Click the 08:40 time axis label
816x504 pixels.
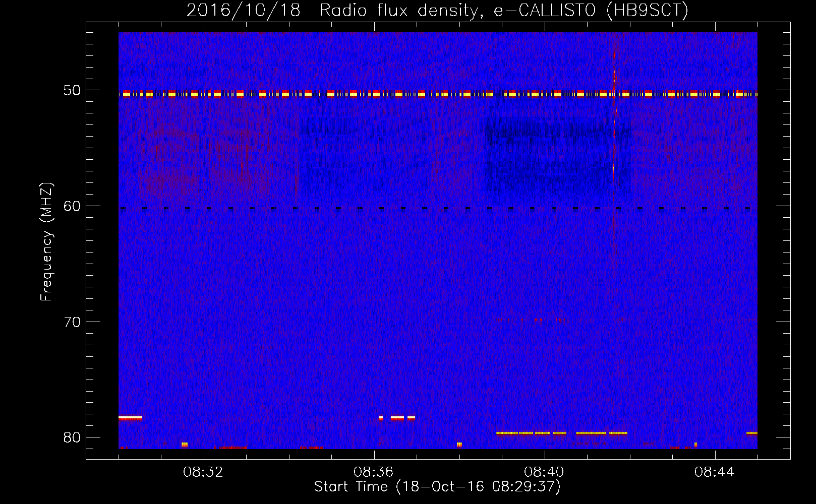544,472
